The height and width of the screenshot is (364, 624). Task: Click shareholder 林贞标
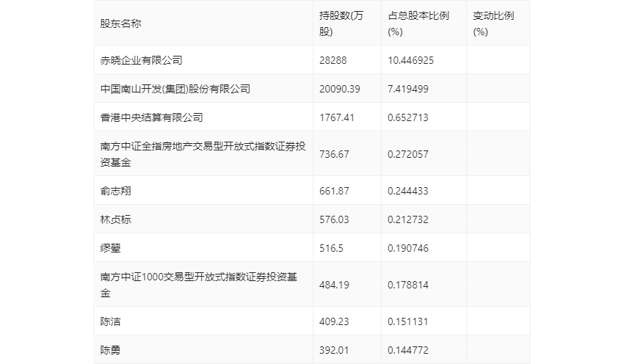point(115,219)
